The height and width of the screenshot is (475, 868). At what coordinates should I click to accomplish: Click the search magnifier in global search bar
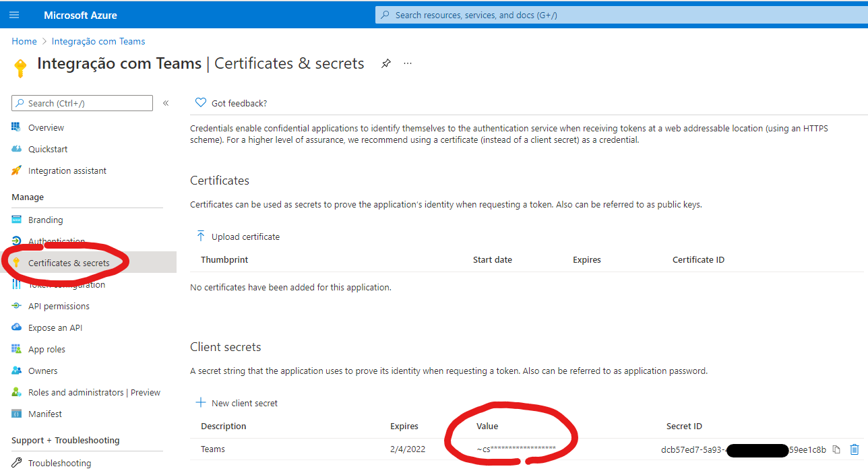coord(385,15)
